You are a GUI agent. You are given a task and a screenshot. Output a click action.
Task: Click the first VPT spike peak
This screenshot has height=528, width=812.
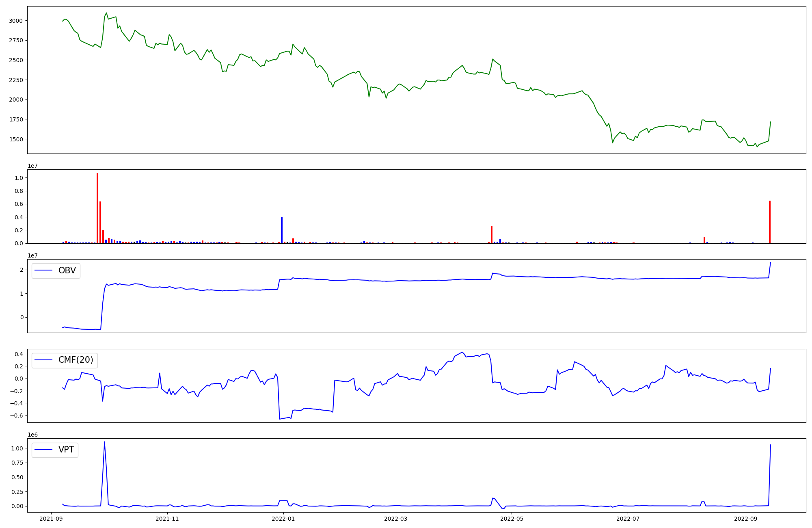point(104,442)
